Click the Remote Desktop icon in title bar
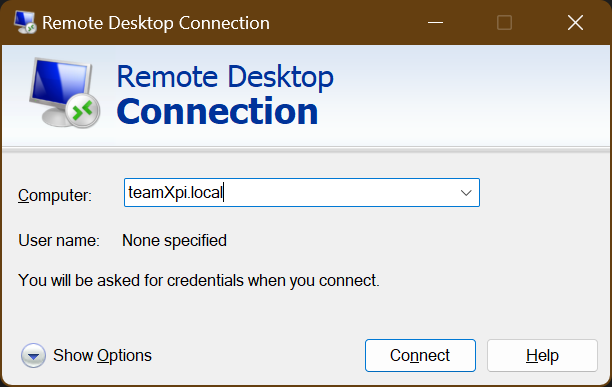Viewport: 612px width, 387px height. click(x=25, y=23)
